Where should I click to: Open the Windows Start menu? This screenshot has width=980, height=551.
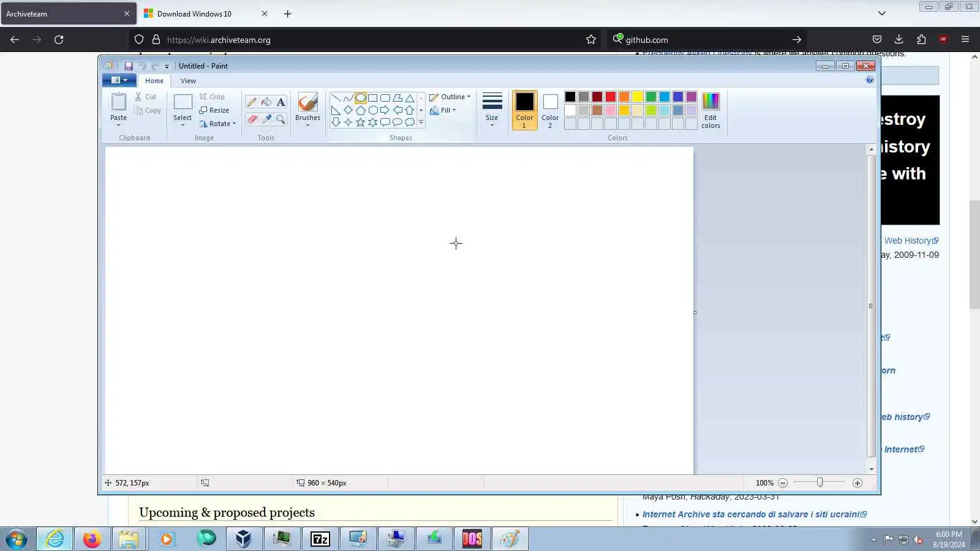pos(17,539)
